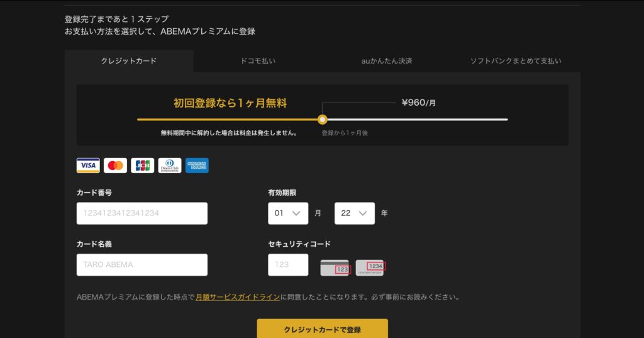Open the expiry month dropdown showing 01
The image size is (644, 338).
[x=288, y=213]
